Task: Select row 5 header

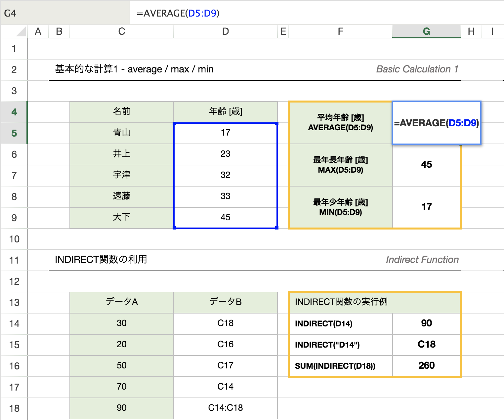Action: pos(14,133)
